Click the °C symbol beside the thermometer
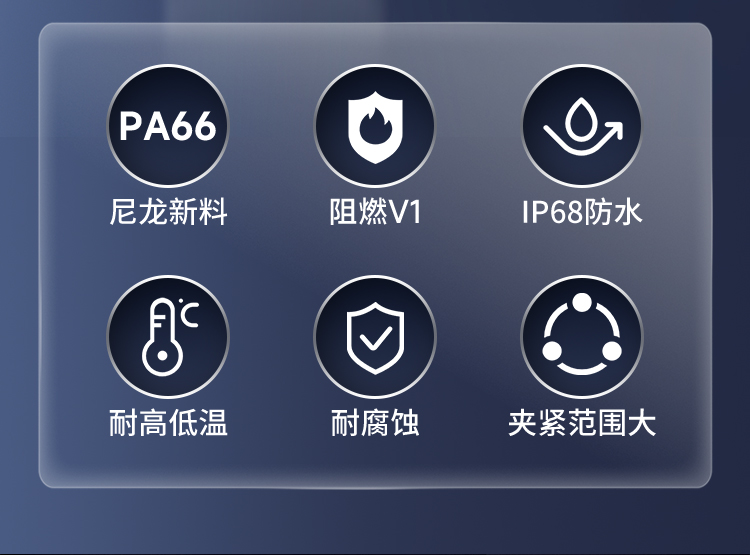The height and width of the screenshot is (555, 750). pyautogui.click(x=188, y=313)
